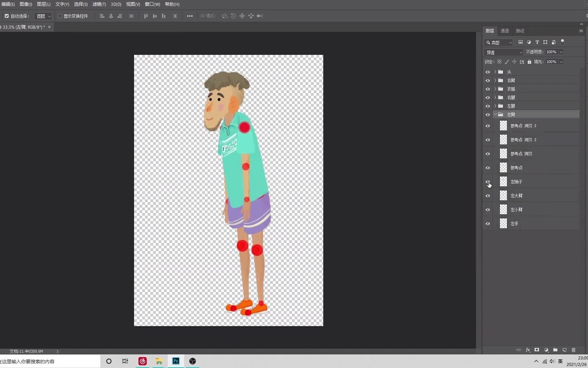Screen dimensions: 588x368
Task: Lock layer position with move icon
Action: (514, 62)
